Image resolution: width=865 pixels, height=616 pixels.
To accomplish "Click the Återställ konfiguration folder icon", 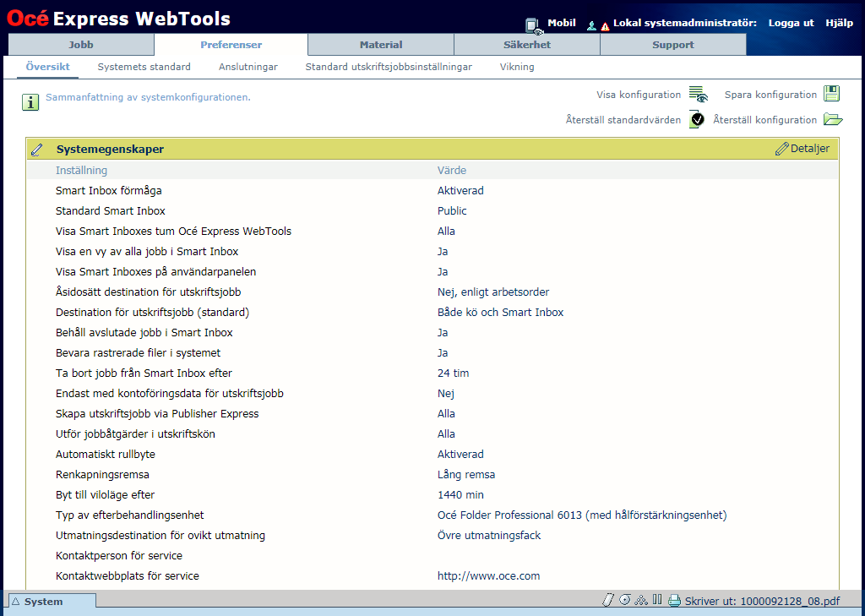I will pyautogui.click(x=833, y=118).
